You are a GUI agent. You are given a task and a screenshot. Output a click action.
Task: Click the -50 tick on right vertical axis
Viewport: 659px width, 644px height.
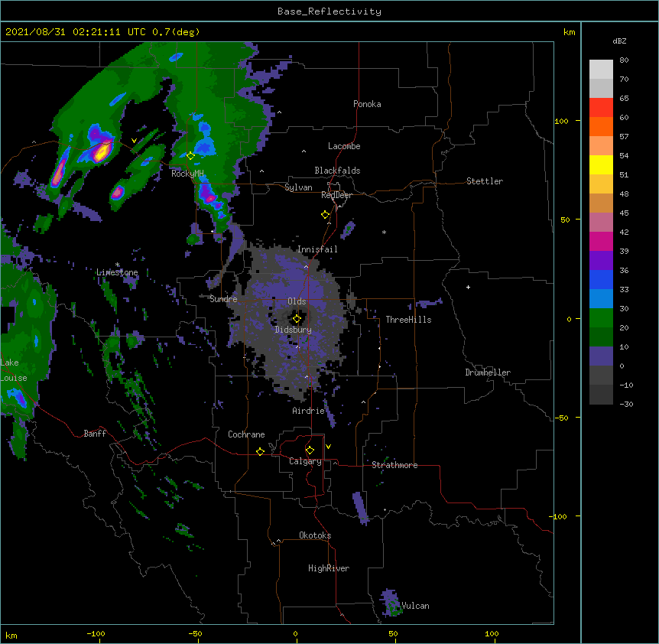(561, 418)
